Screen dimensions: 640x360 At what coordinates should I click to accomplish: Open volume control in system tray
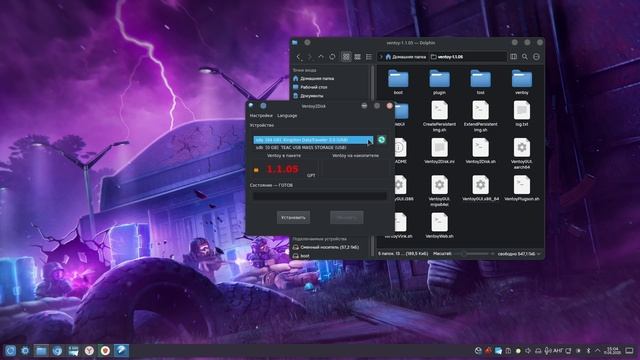click(x=528, y=351)
